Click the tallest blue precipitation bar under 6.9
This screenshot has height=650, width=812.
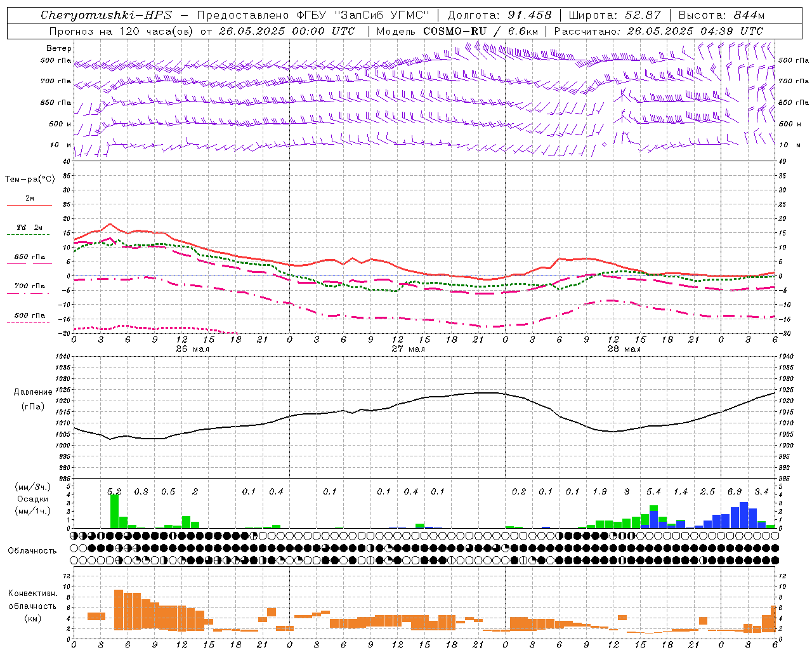[x=743, y=515]
